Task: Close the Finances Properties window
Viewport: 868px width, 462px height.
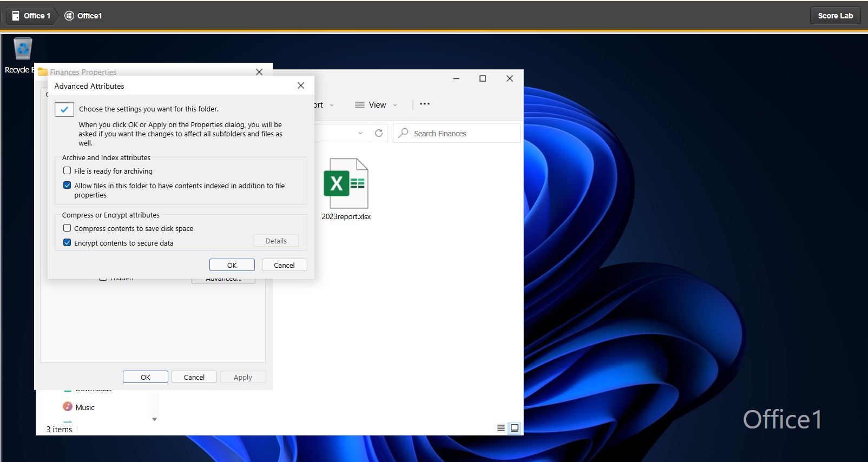Action: 259,72
